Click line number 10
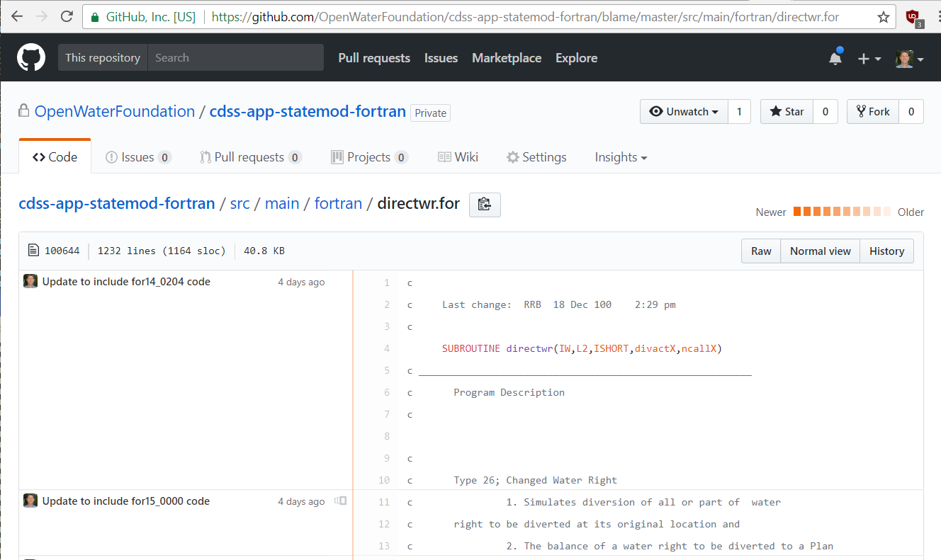The width and height of the screenshot is (941, 560). point(384,480)
